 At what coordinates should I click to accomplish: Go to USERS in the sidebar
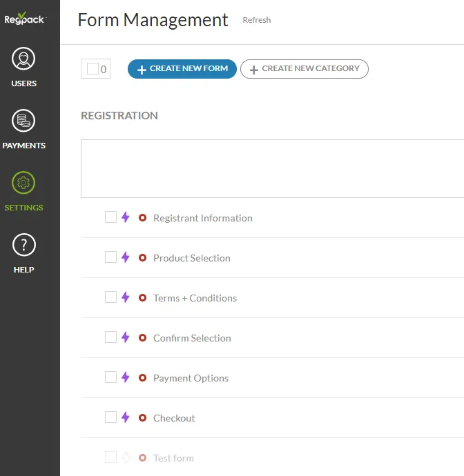point(23,83)
